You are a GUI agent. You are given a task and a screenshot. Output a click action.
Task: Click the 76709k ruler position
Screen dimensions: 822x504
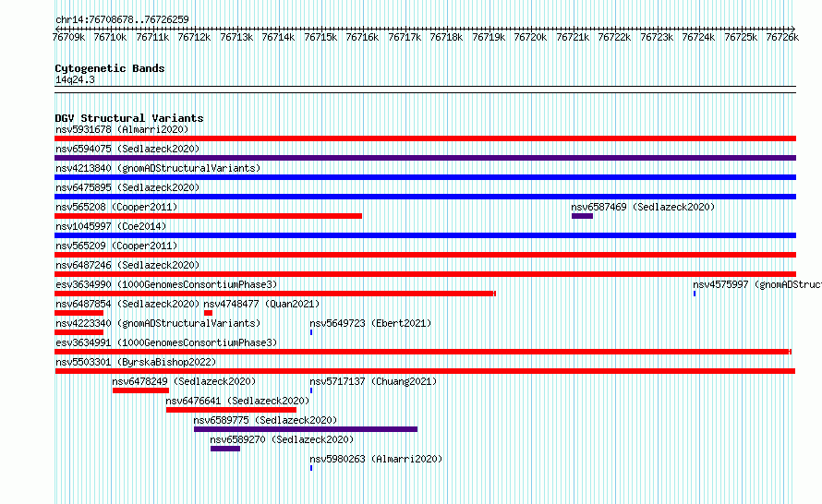[68, 37]
